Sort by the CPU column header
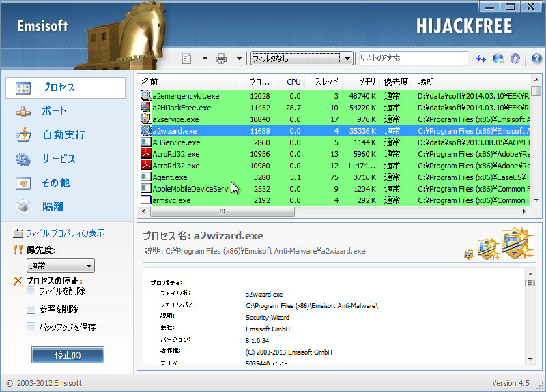The height and width of the screenshot is (392, 546). tap(289, 82)
